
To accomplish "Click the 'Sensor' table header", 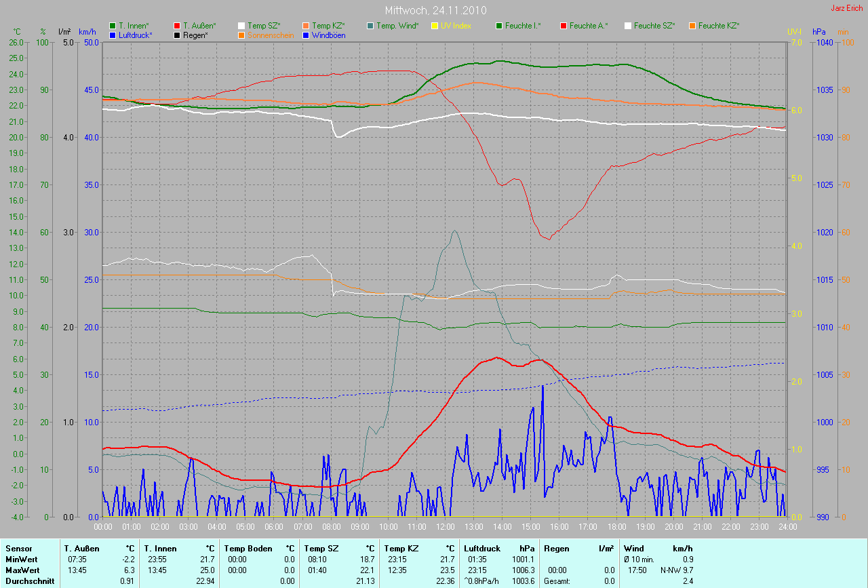I will click(x=18, y=549).
